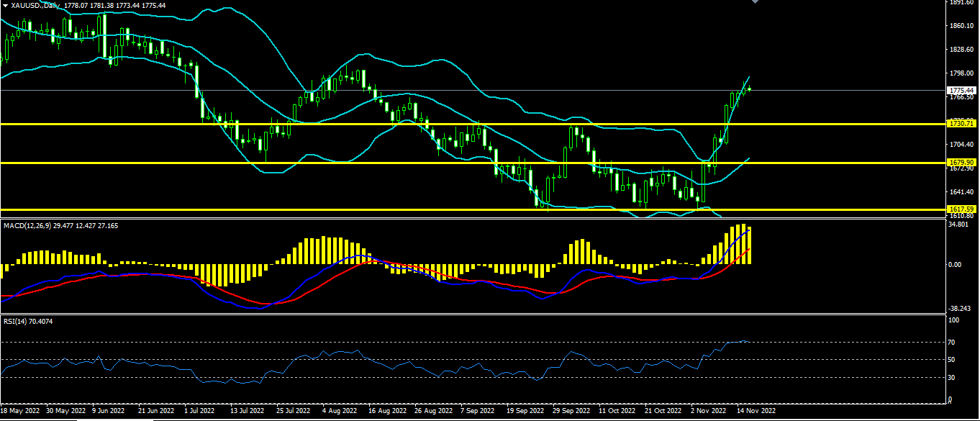
Task: Select the yellow 1730.71 price label
Action: pos(961,124)
